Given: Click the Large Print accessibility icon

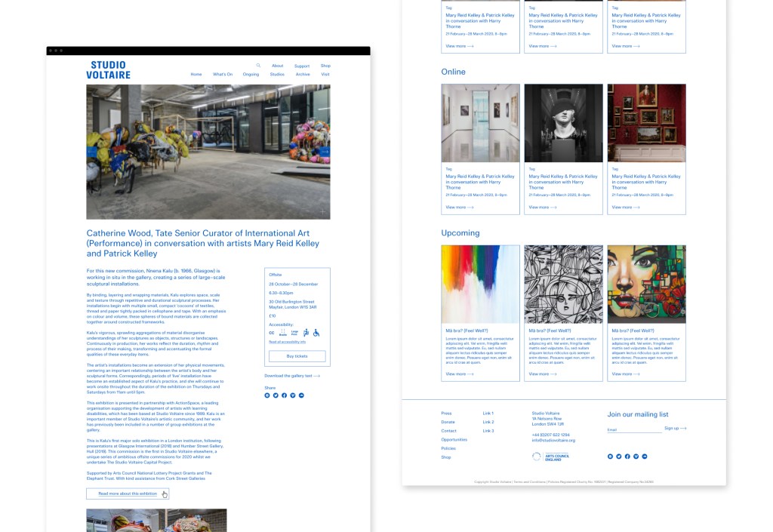Looking at the screenshot, I should coord(294,332).
